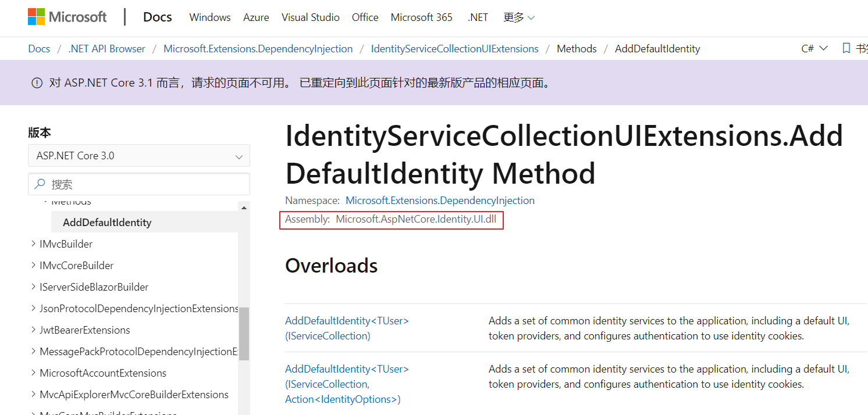Click the bookmark (书签) icon
Image resolution: width=868 pixels, height=415 pixels.
pos(846,48)
